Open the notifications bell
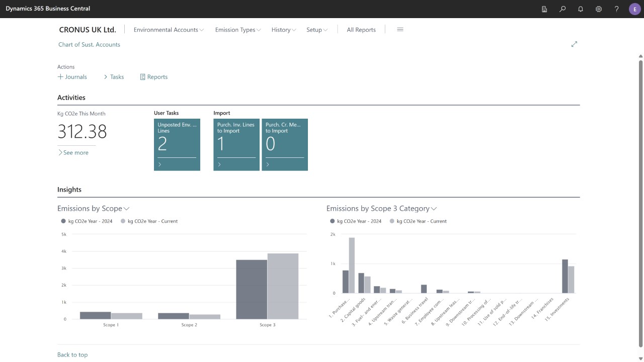The height and width of the screenshot is (362, 644). point(581,9)
